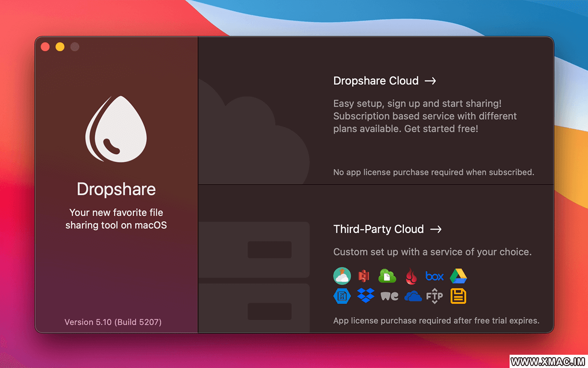Click the arrow beside Dropshare Cloud

coord(430,81)
